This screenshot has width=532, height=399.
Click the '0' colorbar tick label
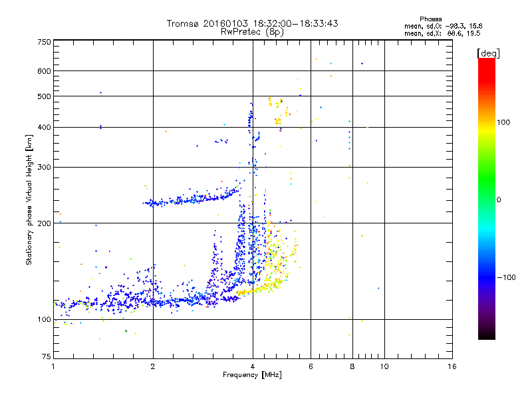(499, 200)
